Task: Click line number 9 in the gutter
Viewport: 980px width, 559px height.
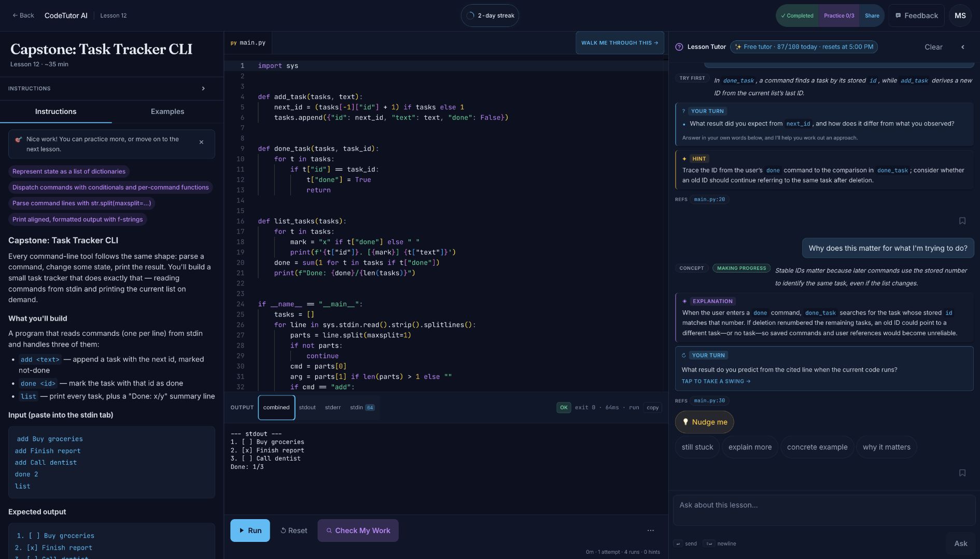Action: click(x=242, y=149)
